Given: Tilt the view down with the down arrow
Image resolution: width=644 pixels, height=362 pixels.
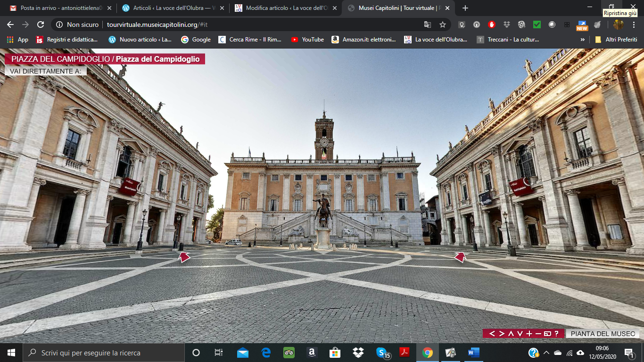Looking at the screenshot, I should pos(520,334).
